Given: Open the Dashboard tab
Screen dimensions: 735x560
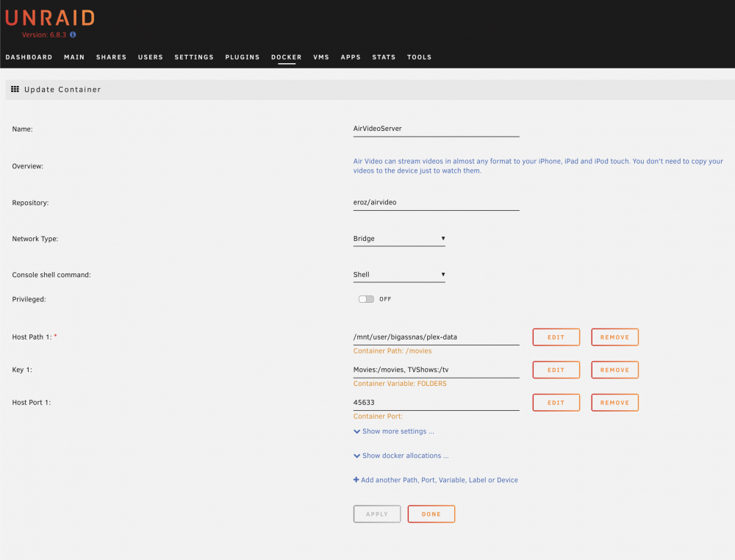Looking at the screenshot, I should [x=29, y=57].
